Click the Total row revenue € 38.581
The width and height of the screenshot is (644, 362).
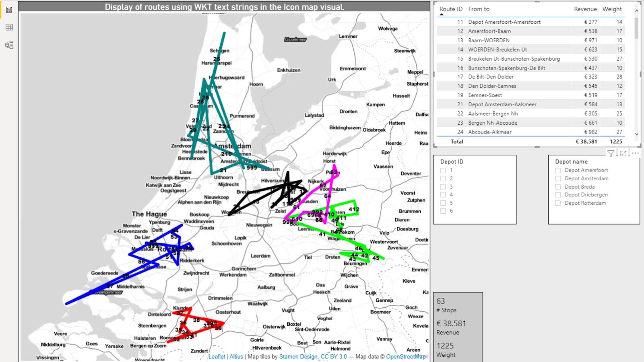click(586, 142)
